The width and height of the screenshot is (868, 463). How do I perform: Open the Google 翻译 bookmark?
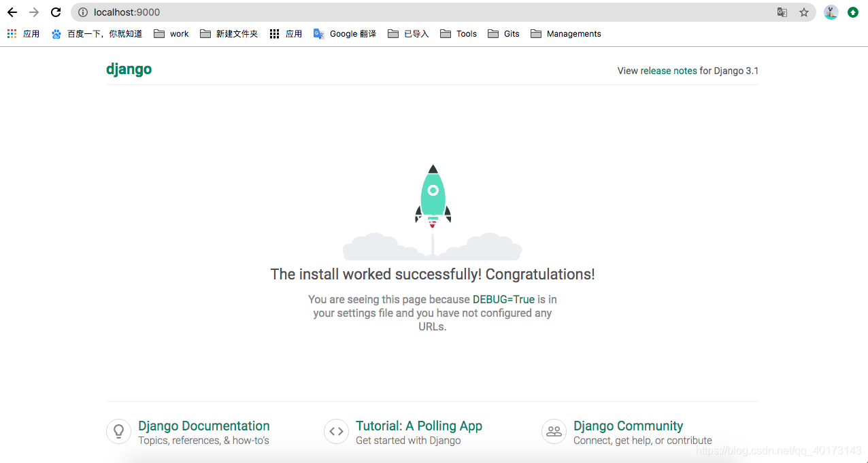(345, 33)
